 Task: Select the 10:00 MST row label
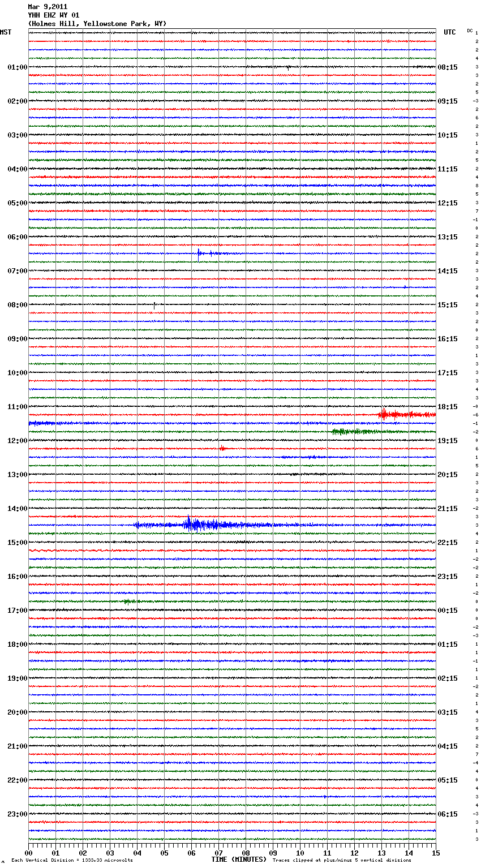coord(18,373)
